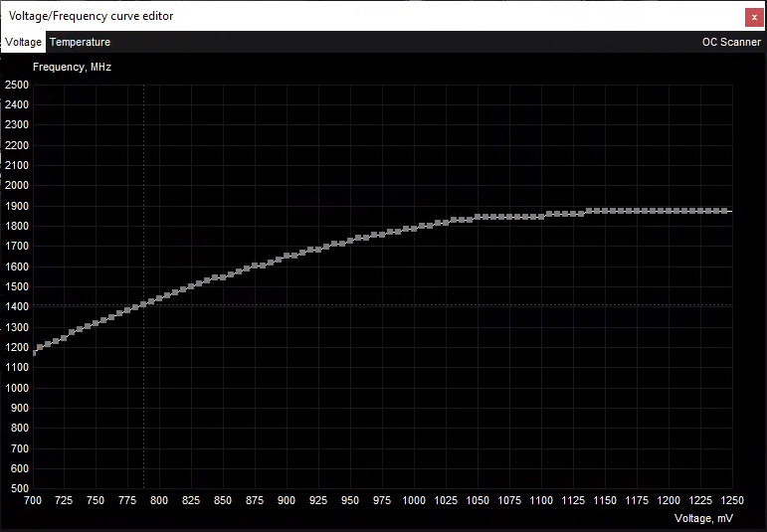This screenshot has height=532, width=767.
Task: Select the curve point at 1100 mV
Action: click(x=541, y=217)
